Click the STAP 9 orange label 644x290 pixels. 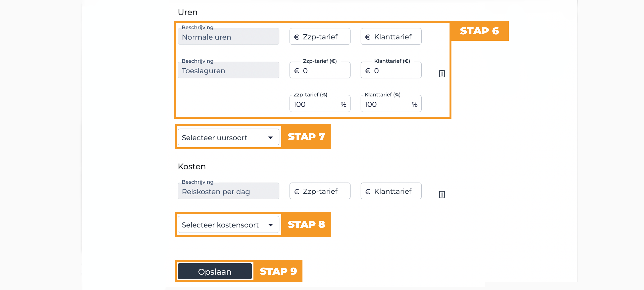click(278, 271)
